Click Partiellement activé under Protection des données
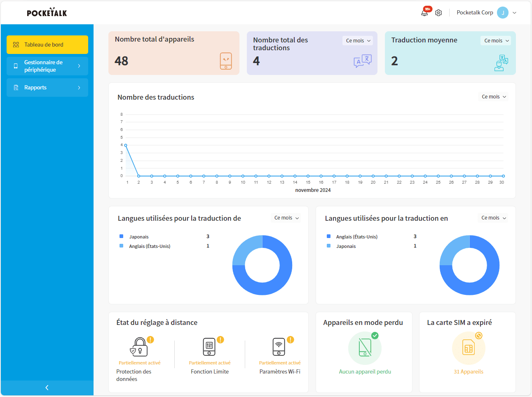The image size is (532, 397). coord(140,363)
